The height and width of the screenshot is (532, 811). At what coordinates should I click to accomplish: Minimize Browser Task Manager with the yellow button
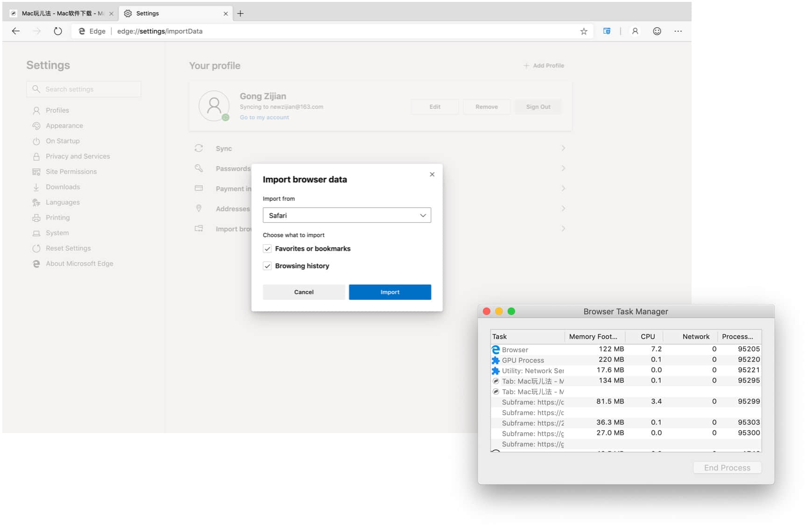coord(499,311)
